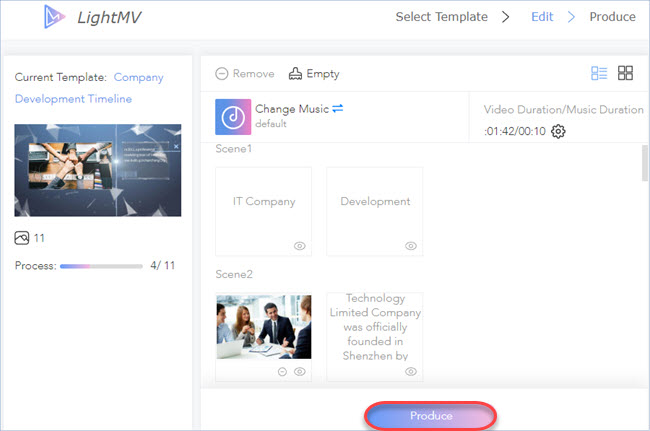Click the Remove button
Screen dimensions: 650x431
pyautogui.click(x=245, y=74)
